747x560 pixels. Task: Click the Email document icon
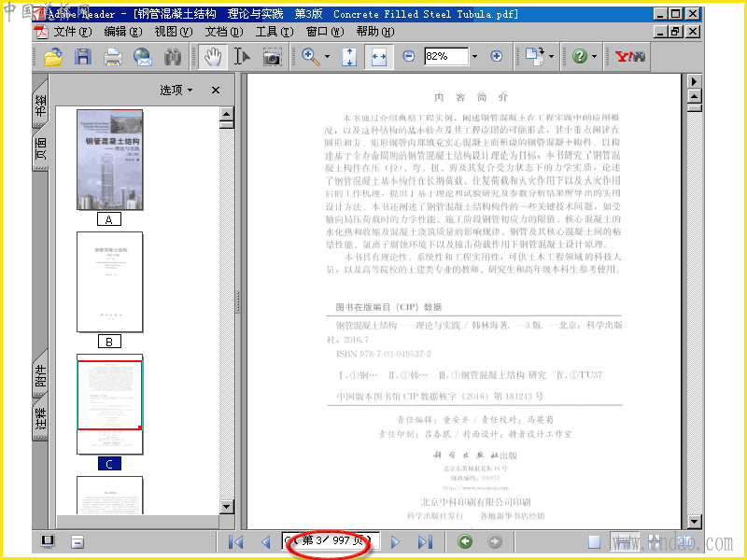click(143, 57)
